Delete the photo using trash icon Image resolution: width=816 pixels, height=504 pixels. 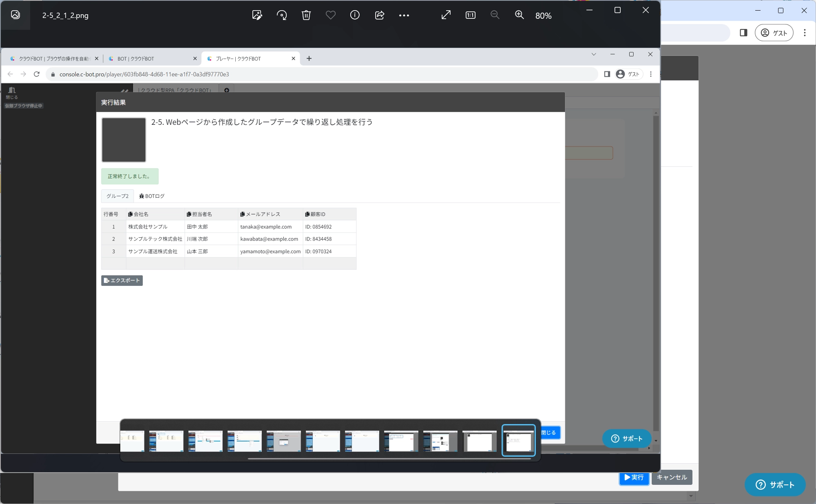point(306,15)
